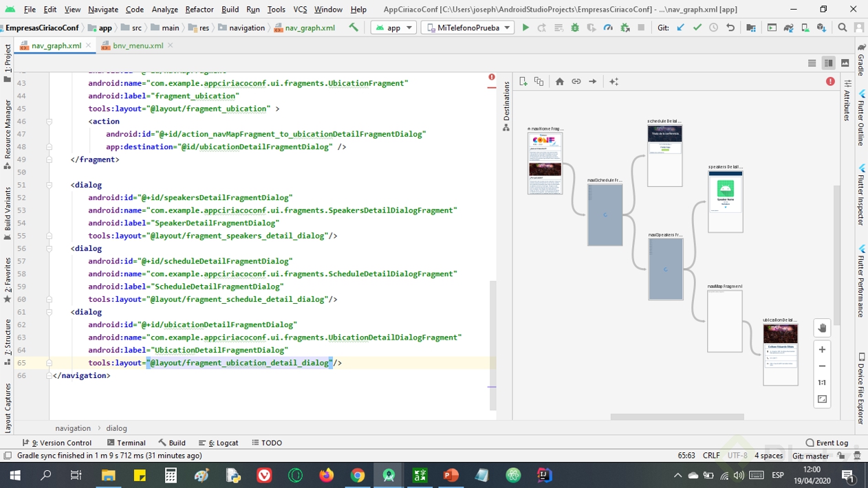Run the app with green play button
The height and width of the screenshot is (488, 868).
pos(525,28)
